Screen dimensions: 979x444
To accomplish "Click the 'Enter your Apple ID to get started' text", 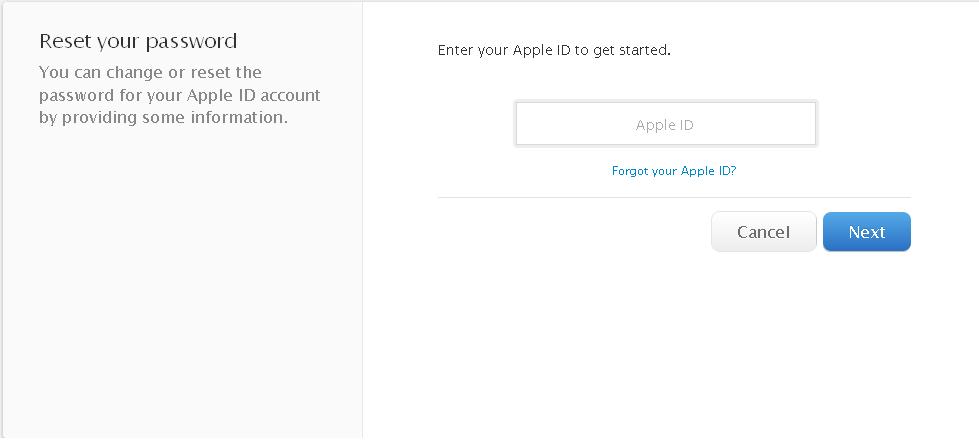I will coord(554,49).
